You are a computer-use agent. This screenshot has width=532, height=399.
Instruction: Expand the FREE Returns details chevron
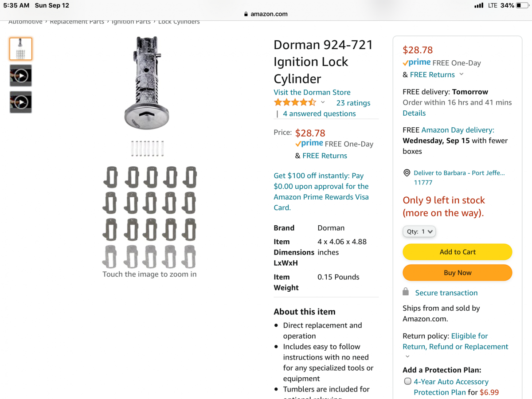click(x=461, y=75)
